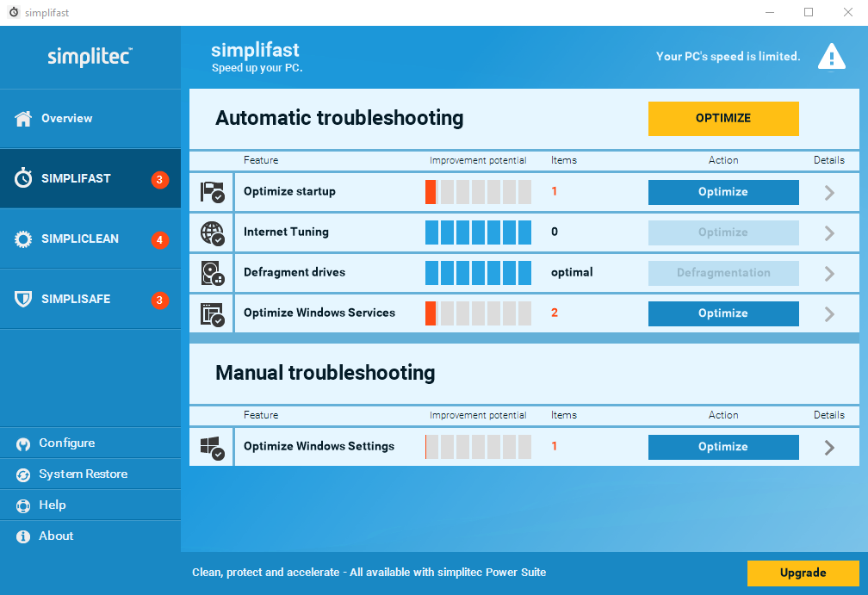Click the yellow OPTIMIZE button
Viewport: 868px width, 595px height.
pos(723,119)
